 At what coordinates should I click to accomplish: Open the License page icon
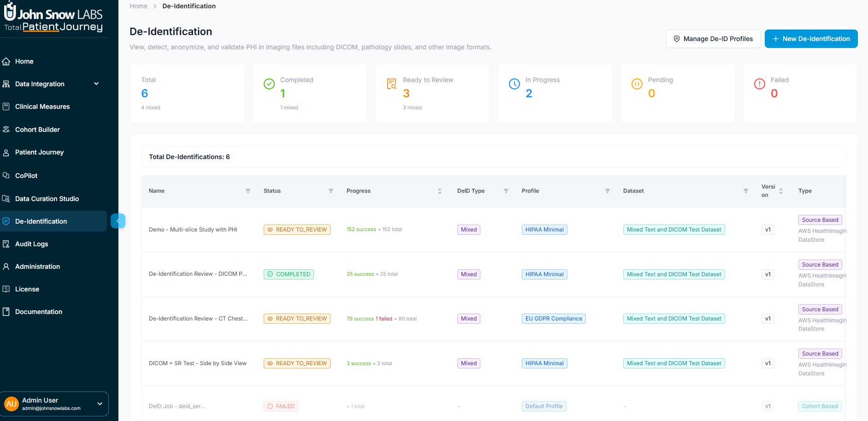[x=6, y=289]
